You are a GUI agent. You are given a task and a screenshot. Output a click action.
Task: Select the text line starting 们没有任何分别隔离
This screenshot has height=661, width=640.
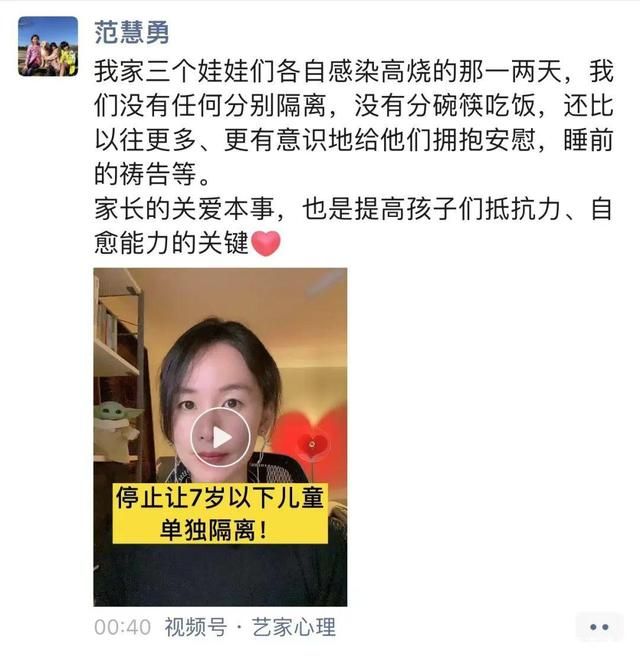tap(353, 105)
